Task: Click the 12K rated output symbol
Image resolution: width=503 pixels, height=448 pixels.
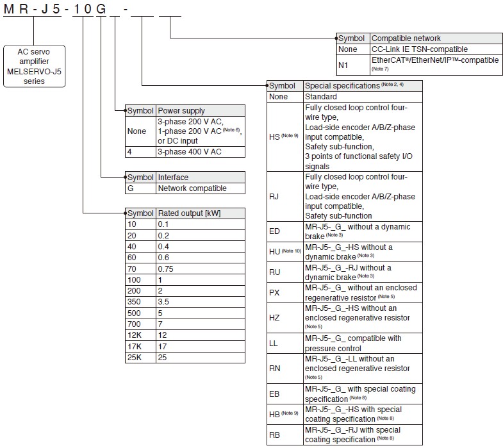Action: [140, 336]
